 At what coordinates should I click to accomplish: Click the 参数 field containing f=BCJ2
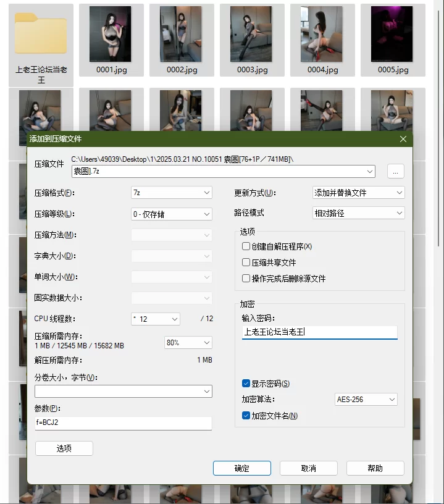(124, 422)
